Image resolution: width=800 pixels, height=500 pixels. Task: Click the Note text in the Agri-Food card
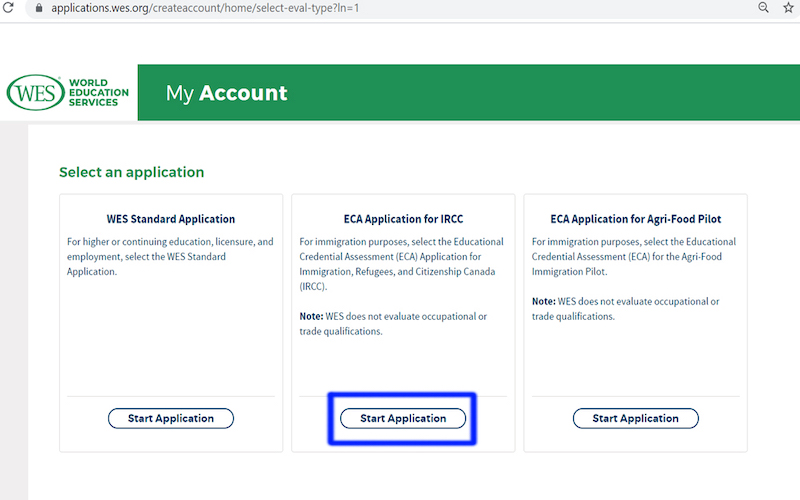(626, 309)
